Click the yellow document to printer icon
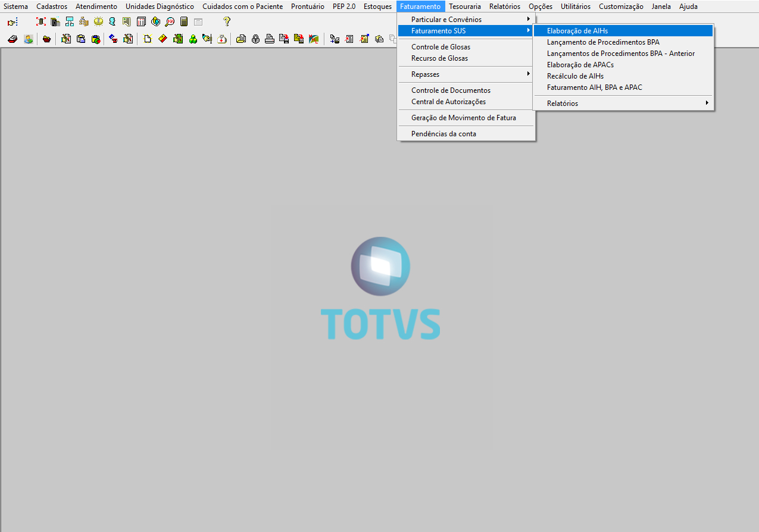Viewport: 759px width, 532px height. tap(299, 39)
